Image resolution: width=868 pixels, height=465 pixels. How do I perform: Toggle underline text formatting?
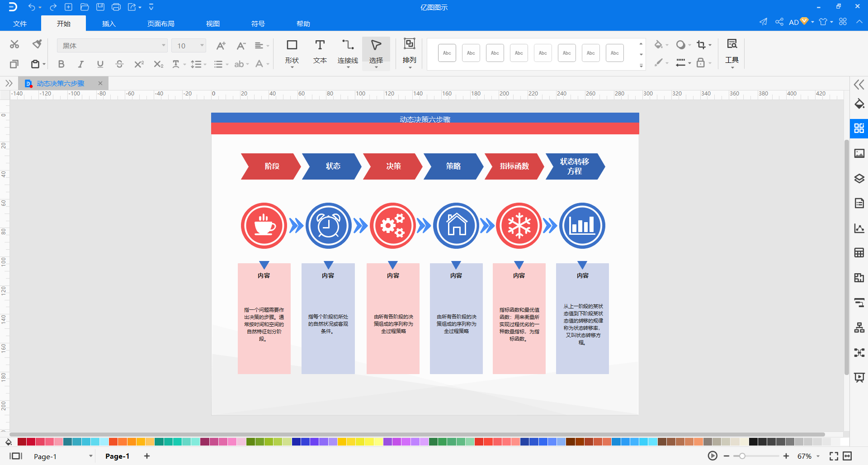(100, 64)
